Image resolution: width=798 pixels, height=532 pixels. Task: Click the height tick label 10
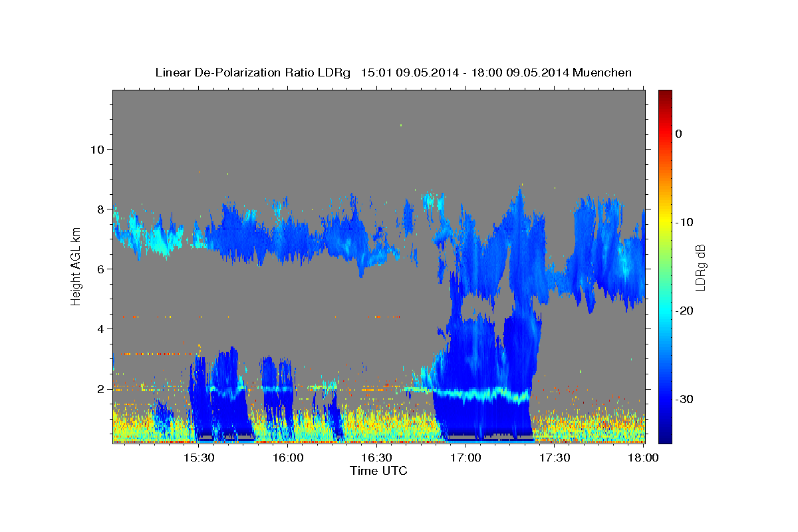[97, 149]
